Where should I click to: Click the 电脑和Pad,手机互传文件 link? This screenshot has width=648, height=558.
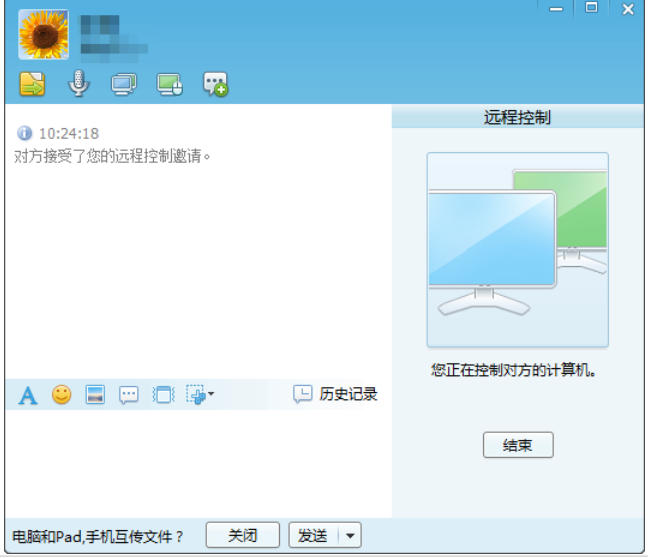(x=98, y=537)
